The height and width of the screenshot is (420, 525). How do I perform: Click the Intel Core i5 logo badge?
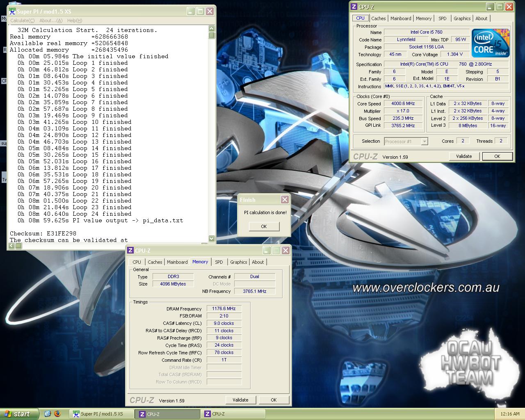[491, 43]
